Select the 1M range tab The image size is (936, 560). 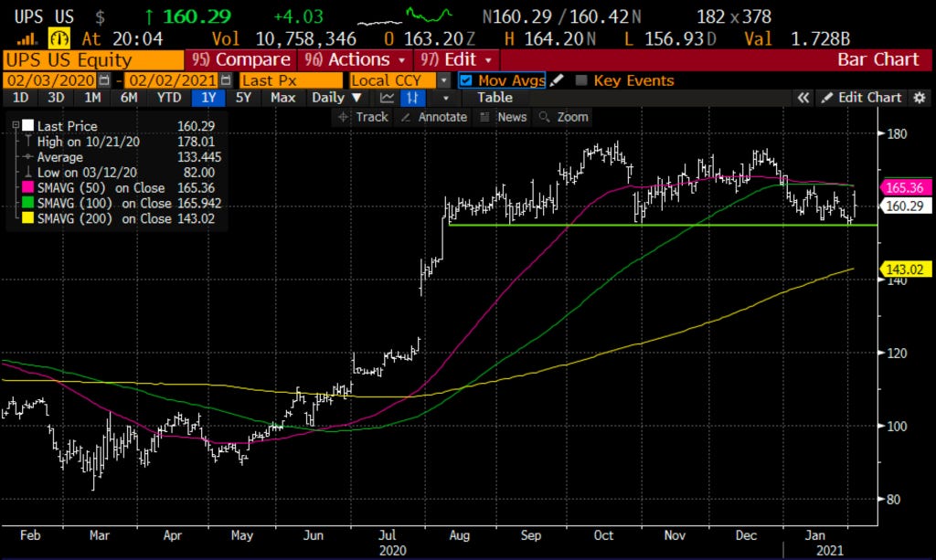(x=92, y=98)
